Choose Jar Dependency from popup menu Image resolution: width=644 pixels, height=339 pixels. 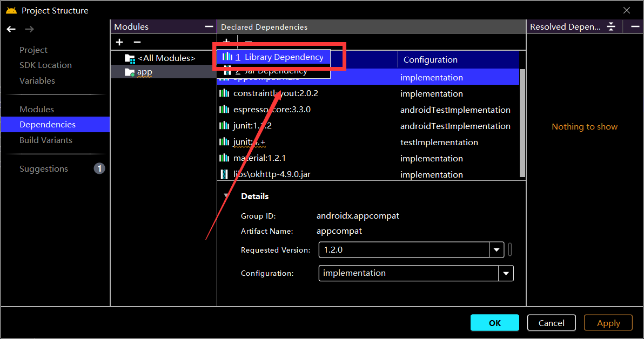(x=273, y=71)
